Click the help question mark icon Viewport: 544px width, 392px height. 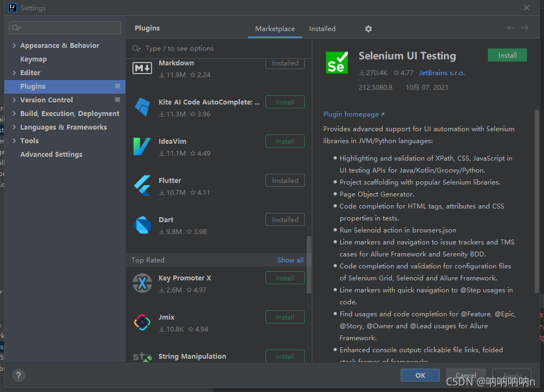(19, 375)
